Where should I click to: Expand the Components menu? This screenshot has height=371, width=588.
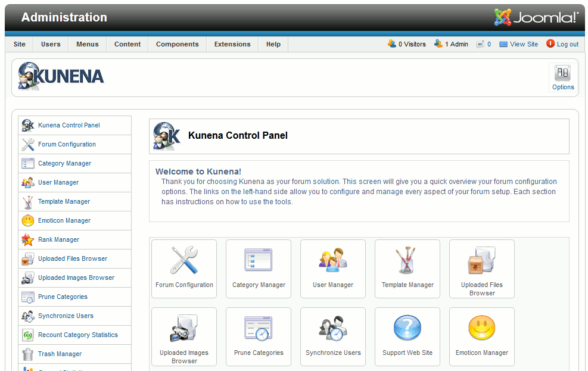tap(177, 44)
